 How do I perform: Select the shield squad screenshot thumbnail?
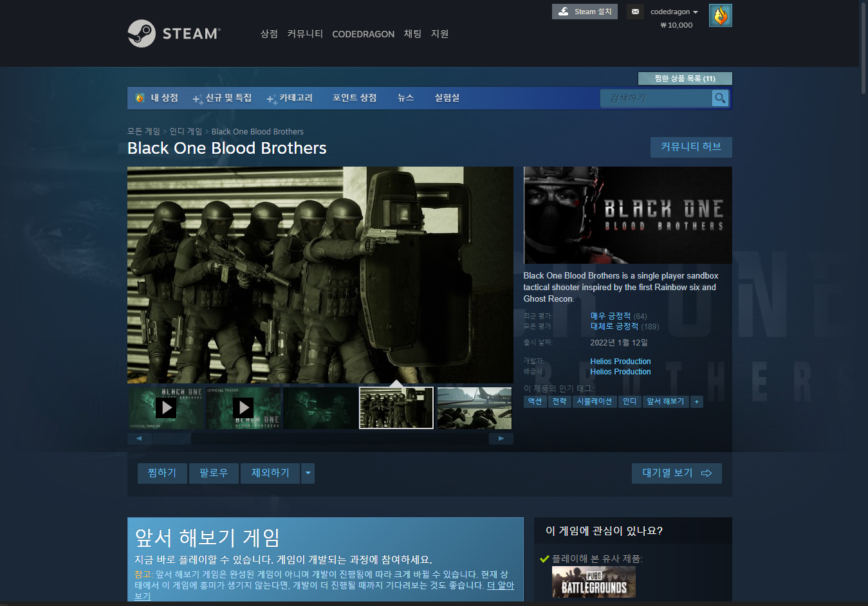[396, 408]
